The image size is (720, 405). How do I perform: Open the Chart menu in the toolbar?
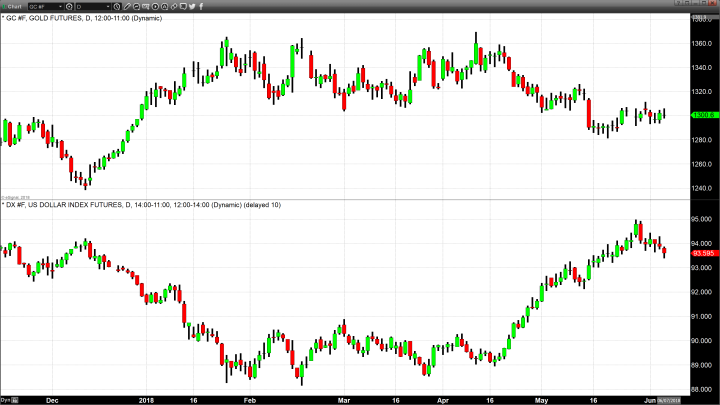point(13,6)
